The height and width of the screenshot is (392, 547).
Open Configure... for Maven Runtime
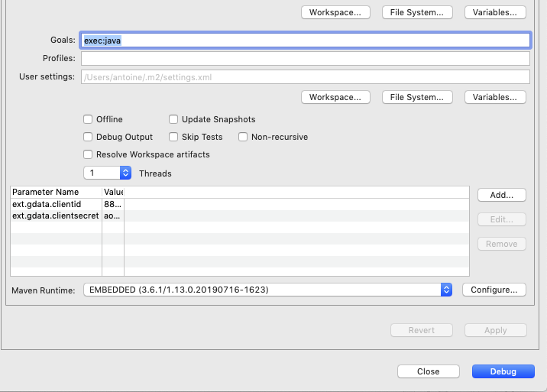[x=494, y=290]
